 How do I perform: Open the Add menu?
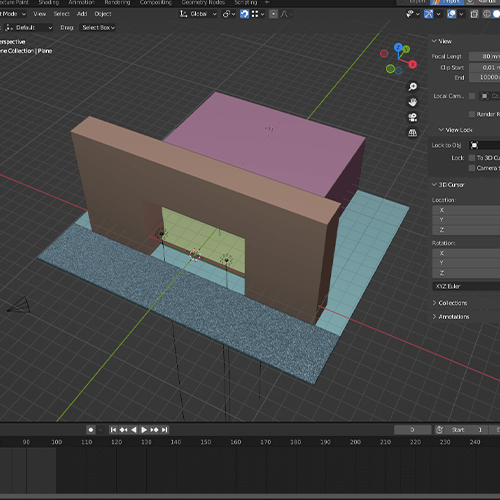coord(82,14)
